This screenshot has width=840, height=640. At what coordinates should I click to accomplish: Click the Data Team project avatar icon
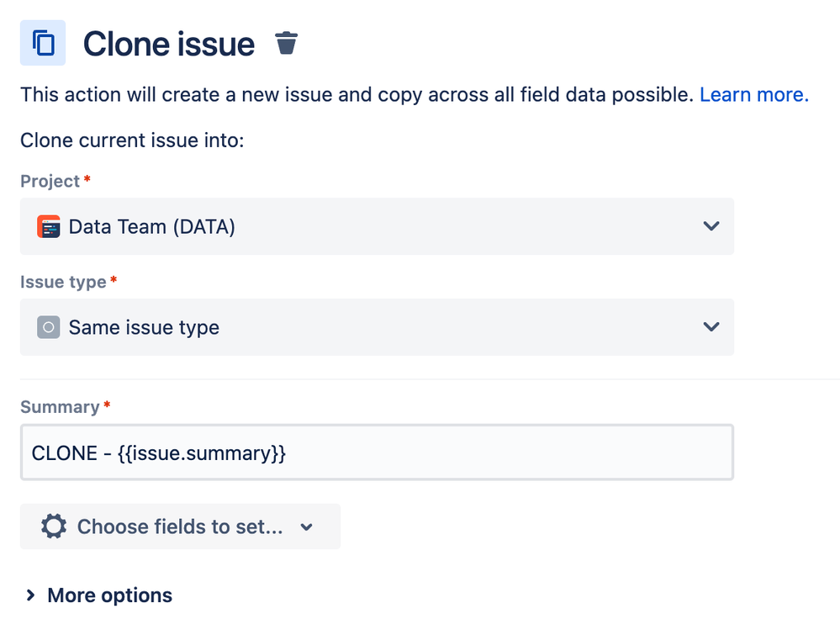(48, 226)
